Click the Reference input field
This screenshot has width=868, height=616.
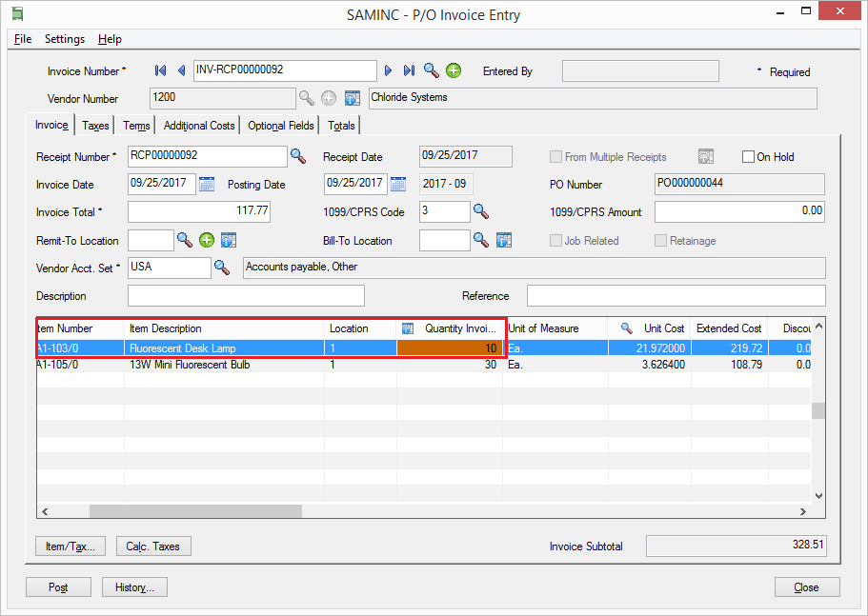pyautogui.click(x=676, y=295)
